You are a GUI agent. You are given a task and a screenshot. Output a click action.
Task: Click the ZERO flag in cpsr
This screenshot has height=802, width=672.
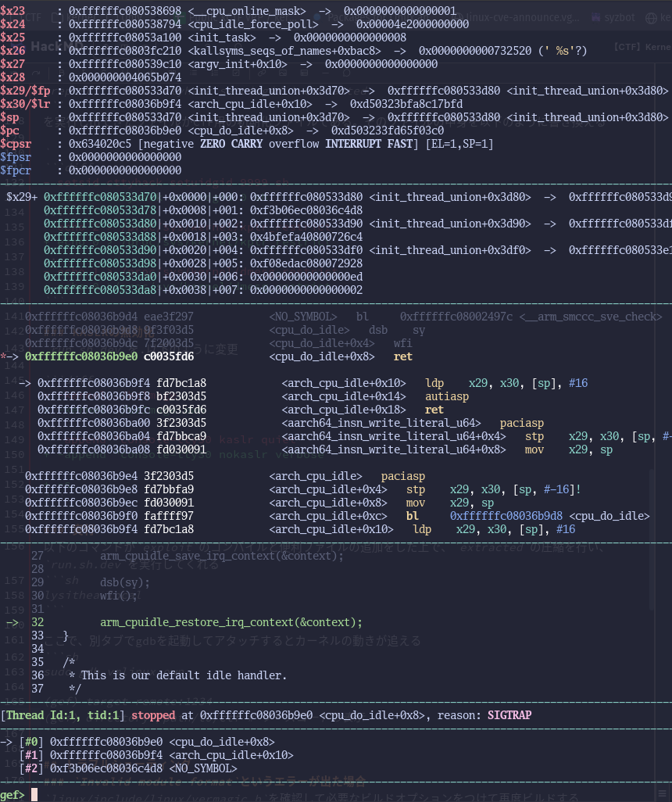[213, 144]
